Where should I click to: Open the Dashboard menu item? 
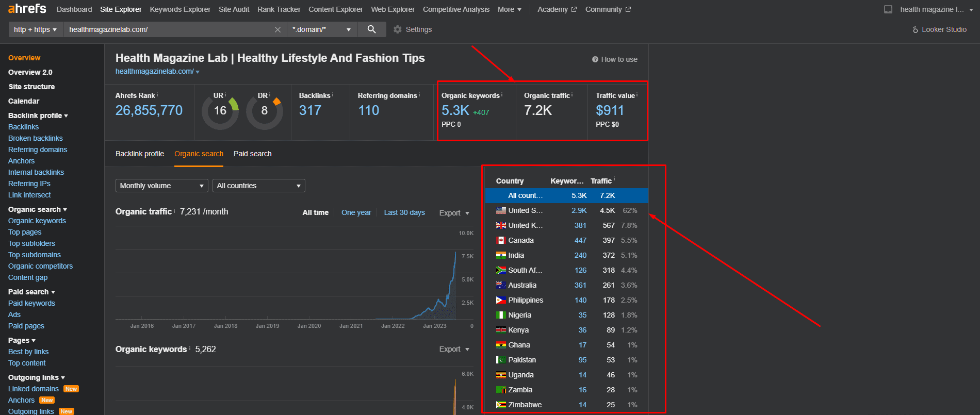pyautogui.click(x=74, y=9)
